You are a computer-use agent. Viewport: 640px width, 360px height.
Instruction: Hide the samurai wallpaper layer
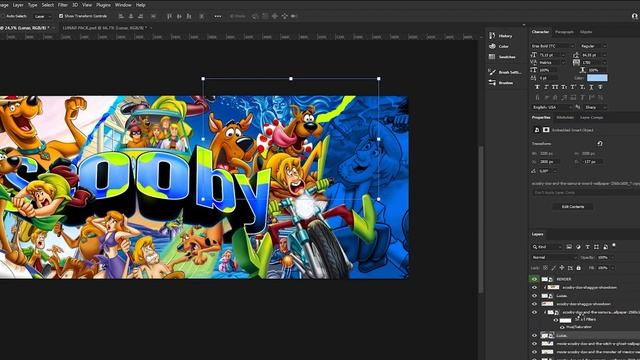coord(534,312)
